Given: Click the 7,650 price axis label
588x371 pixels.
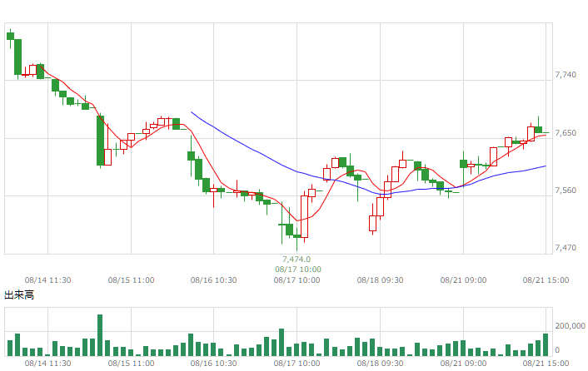Looking at the screenshot, I should tap(566, 132).
